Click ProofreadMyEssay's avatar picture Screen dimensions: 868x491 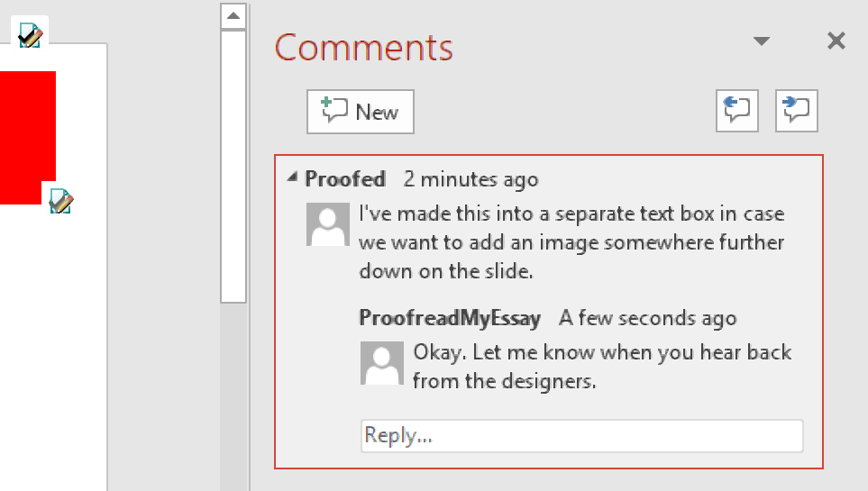pos(381,363)
